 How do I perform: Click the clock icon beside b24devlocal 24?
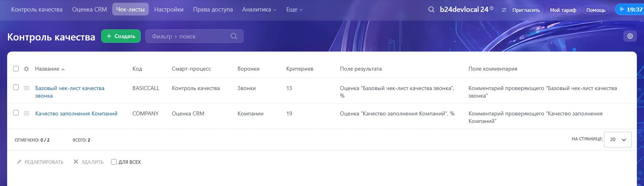tap(492, 8)
